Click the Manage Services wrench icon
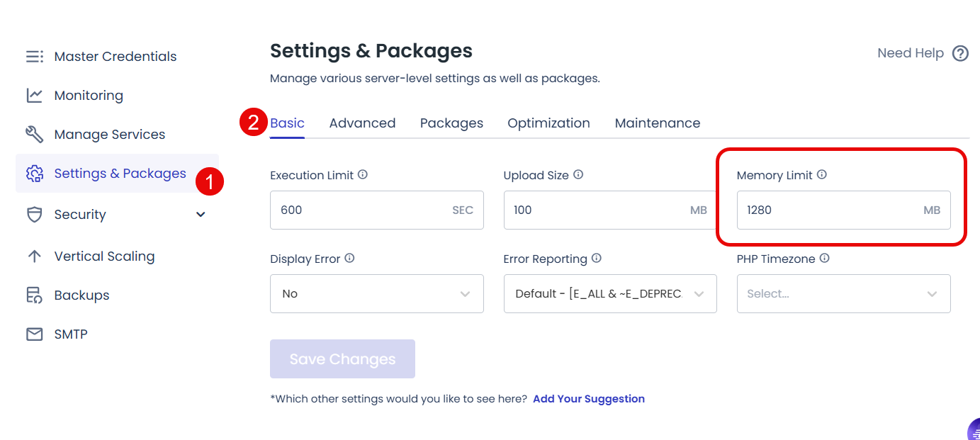 tap(35, 135)
